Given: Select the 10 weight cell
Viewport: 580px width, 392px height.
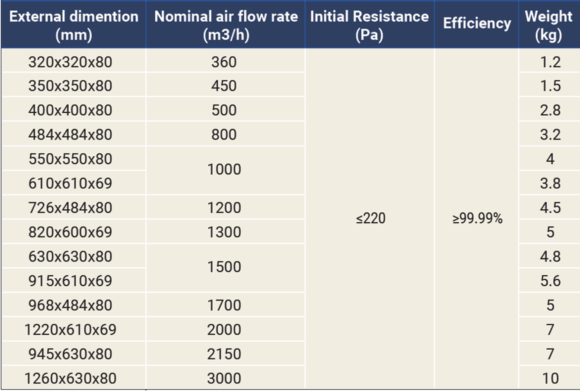Looking at the screenshot, I should (550, 379).
